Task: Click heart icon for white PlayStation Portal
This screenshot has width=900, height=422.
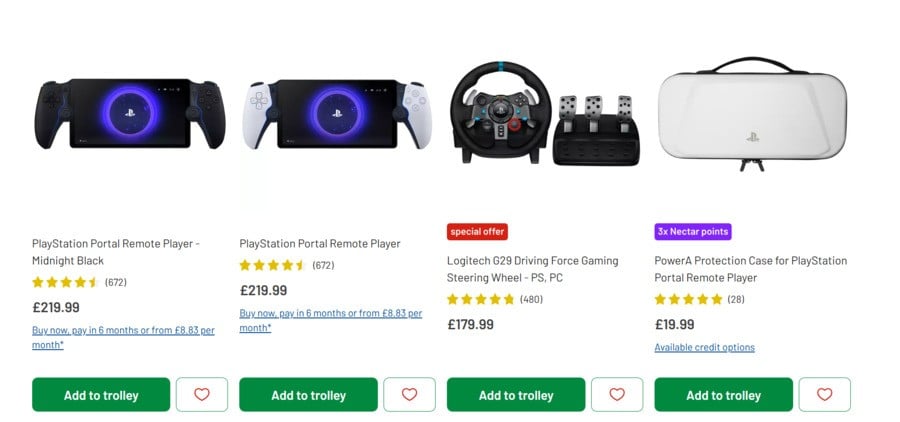Action: point(409,394)
